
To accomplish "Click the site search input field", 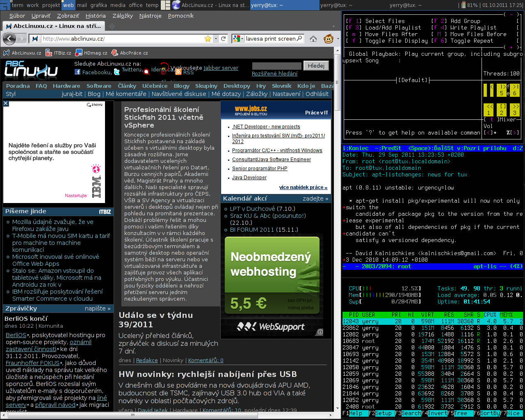I will point(276,66).
